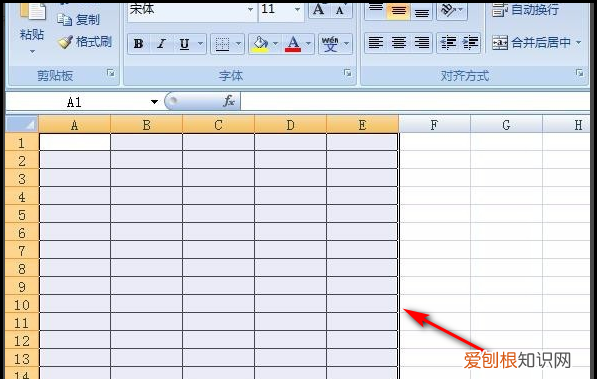597x379 pixels.
Task: Select column E header
Action: [362, 125]
